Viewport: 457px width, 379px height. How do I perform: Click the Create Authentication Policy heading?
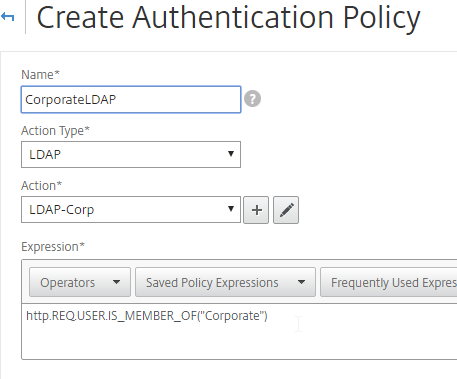pyautogui.click(x=228, y=17)
